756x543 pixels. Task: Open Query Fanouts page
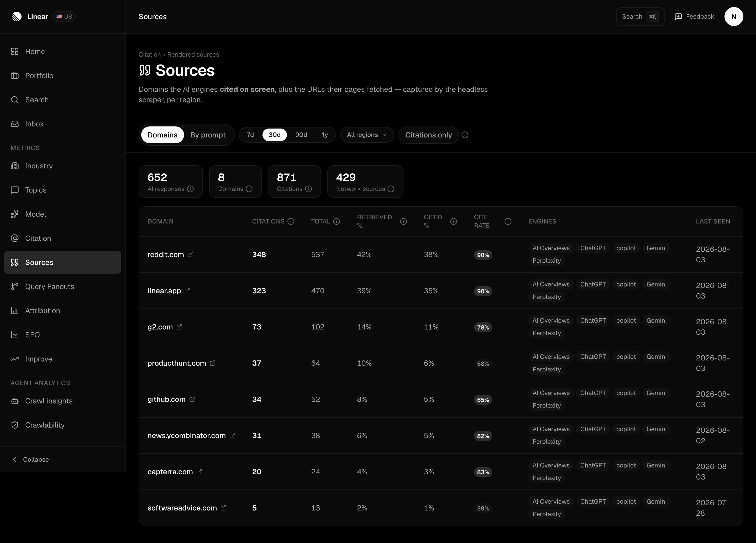(x=63, y=286)
